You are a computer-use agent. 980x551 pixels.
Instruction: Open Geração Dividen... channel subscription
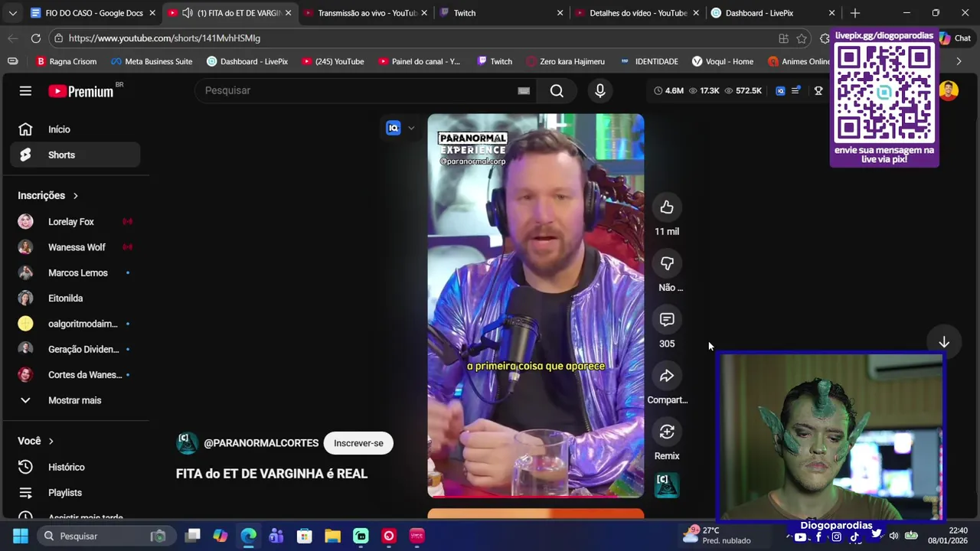[75, 349]
